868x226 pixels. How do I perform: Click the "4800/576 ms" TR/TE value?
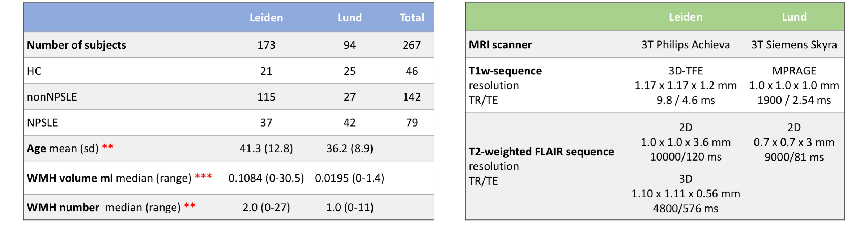pos(685,208)
